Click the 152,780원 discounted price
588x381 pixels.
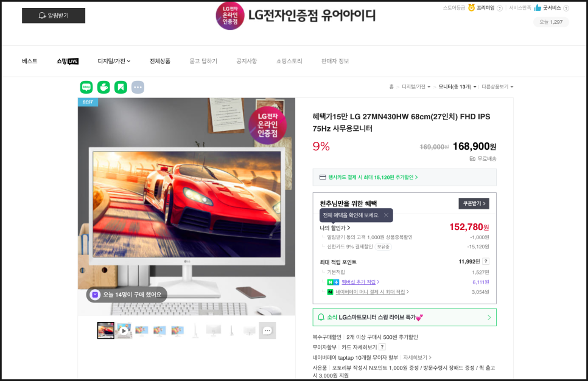click(x=469, y=227)
